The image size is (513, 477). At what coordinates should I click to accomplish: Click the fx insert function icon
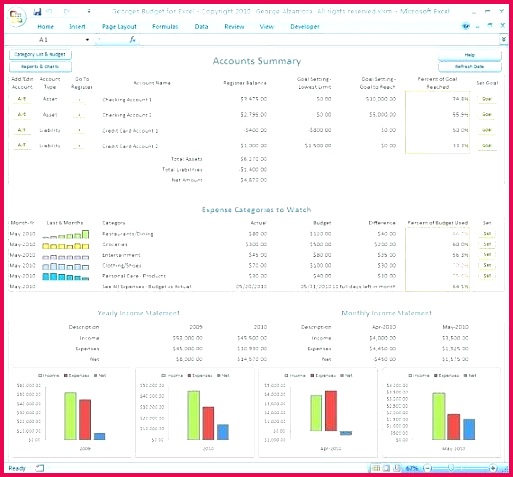click(x=132, y=40)
